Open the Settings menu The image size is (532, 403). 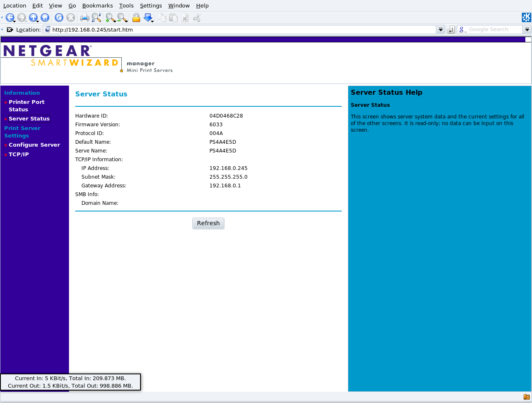pyautogui.click(x=151, y=5)
